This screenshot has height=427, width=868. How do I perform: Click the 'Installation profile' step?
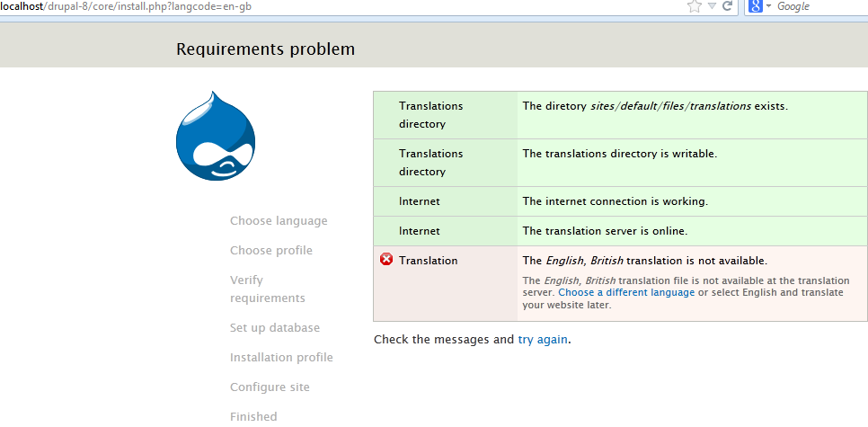281,358
